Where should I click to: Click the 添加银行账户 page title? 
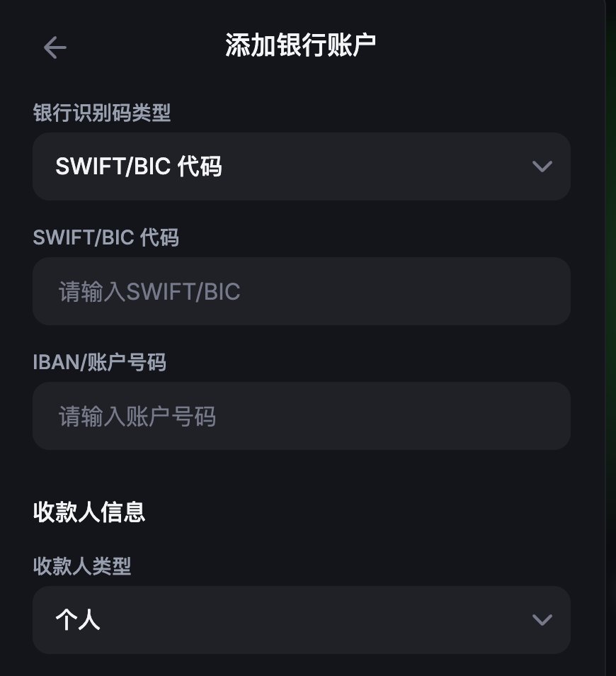301,45
